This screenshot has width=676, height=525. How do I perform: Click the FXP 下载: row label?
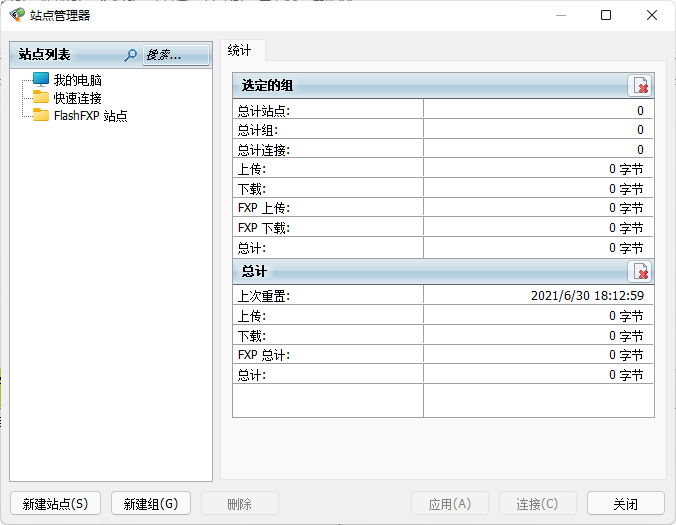264,228
